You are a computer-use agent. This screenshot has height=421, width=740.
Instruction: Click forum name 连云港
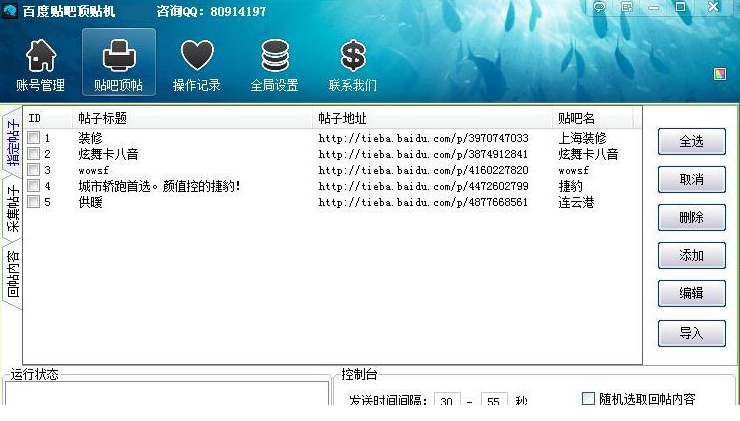(576, 202)
